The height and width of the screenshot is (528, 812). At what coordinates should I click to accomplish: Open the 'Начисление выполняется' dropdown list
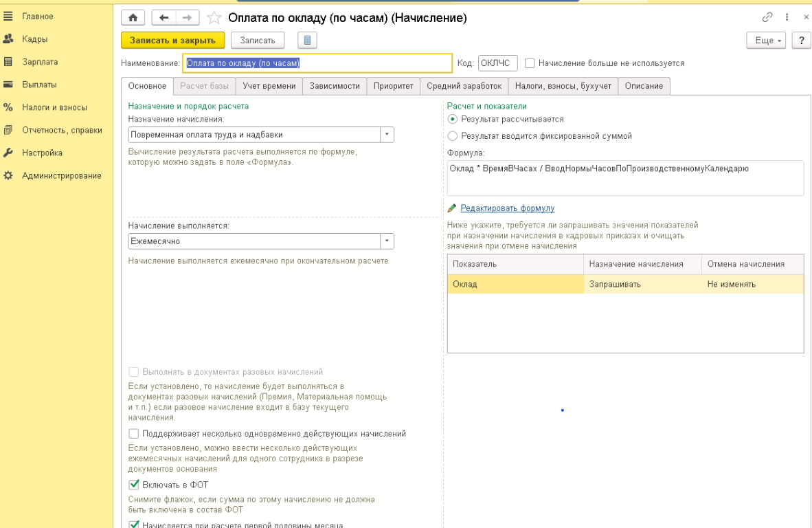click(x=387, y=241)
